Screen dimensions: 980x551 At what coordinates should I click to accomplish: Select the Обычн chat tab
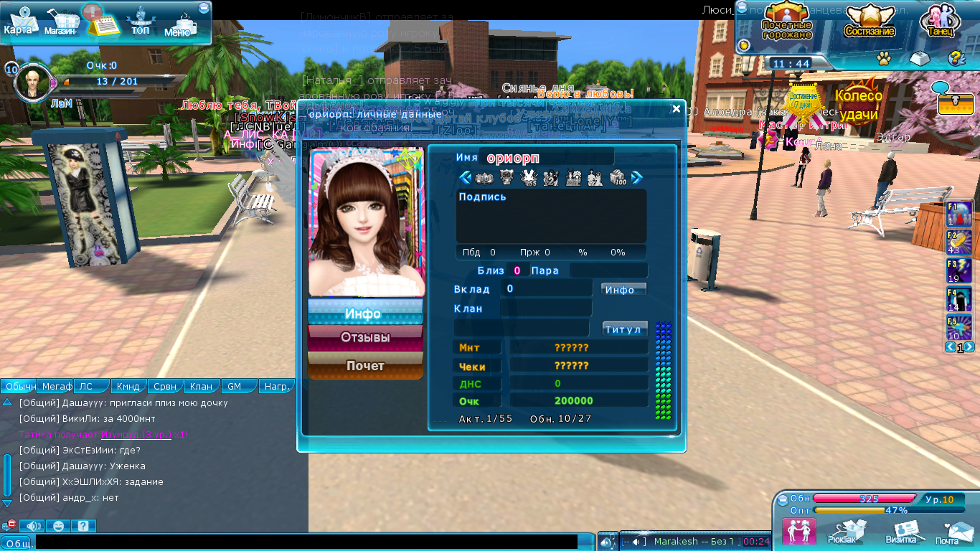click(x=19, y=386)
